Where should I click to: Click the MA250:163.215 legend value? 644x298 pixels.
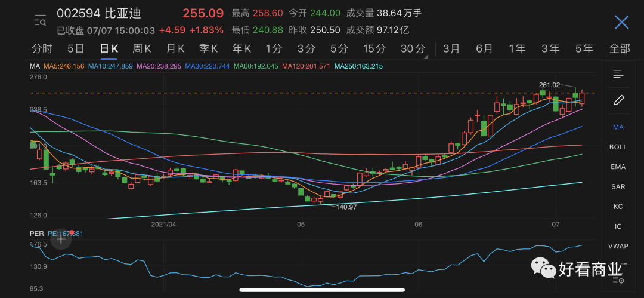(x=358, y=66)
